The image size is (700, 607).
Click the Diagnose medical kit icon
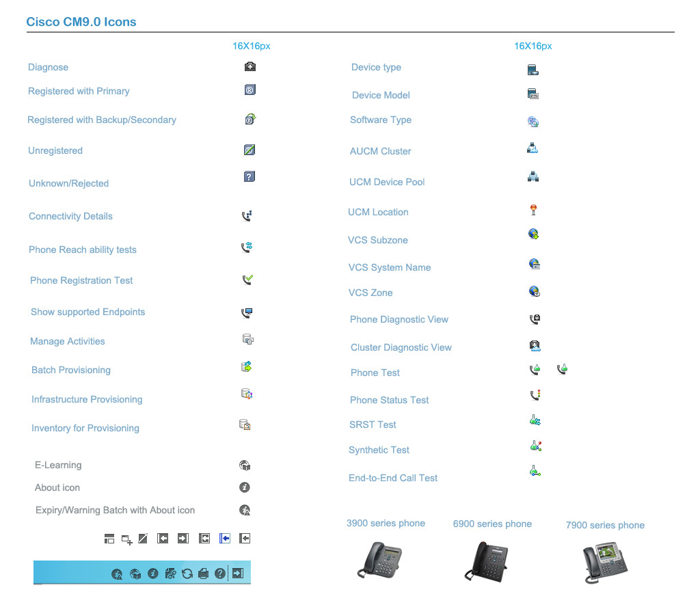[x=250, y=67]
